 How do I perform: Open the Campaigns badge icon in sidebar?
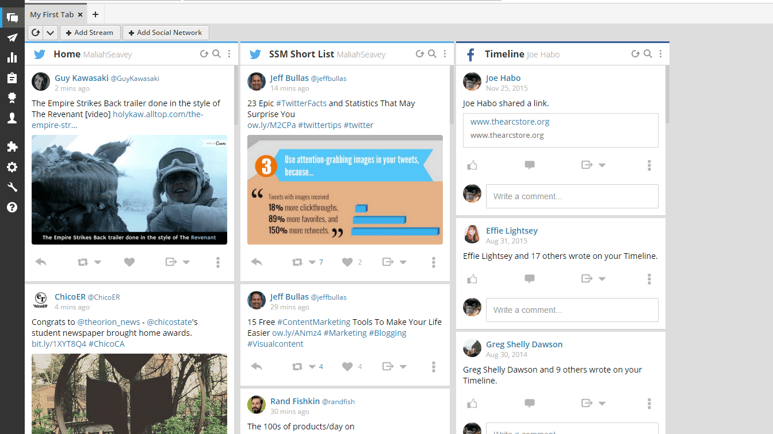click(x=12, y=98)
